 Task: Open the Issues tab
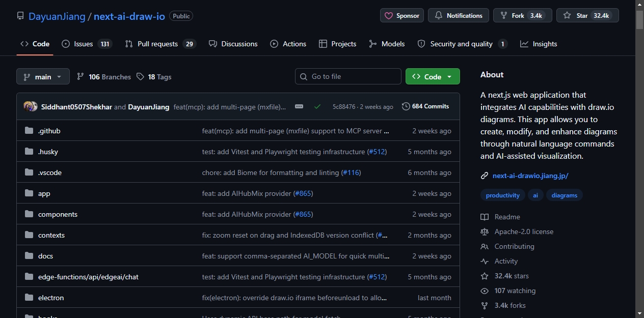(87, 44)
